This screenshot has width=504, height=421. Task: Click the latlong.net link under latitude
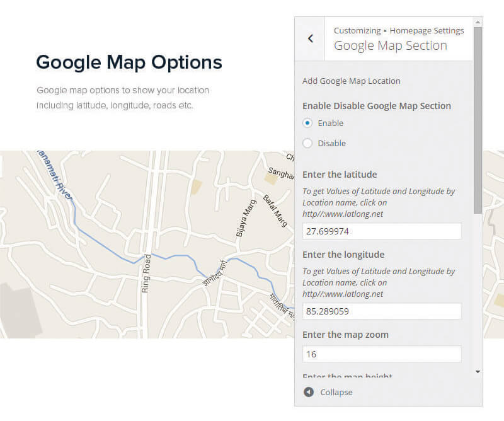click(x=343, y=214)
